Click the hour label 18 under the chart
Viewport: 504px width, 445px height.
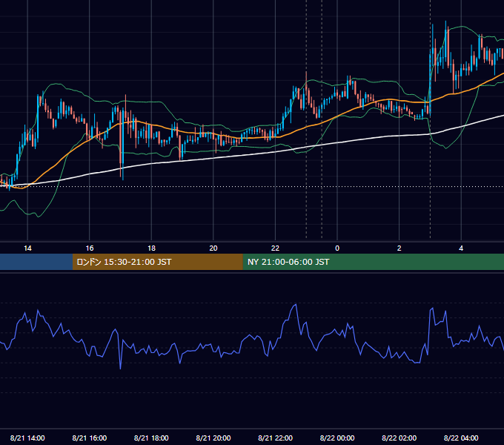click(151, 248)
